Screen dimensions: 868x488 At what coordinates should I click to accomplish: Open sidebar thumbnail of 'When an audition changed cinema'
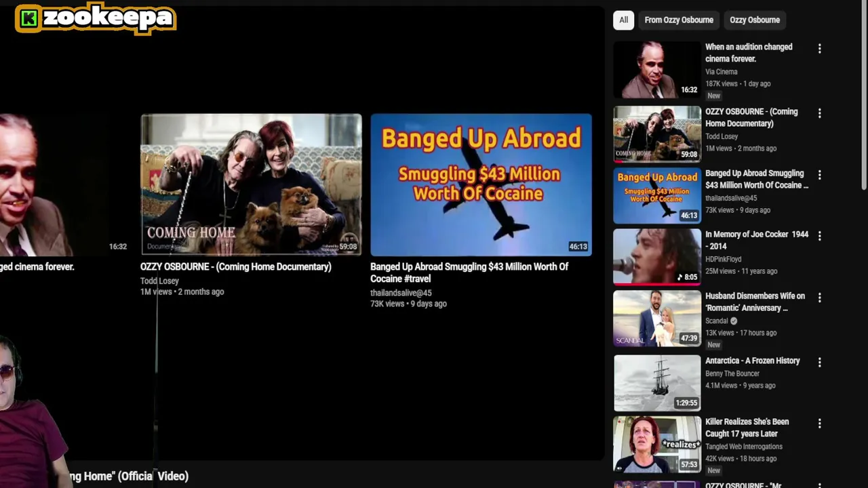click(x=657, y=70)
